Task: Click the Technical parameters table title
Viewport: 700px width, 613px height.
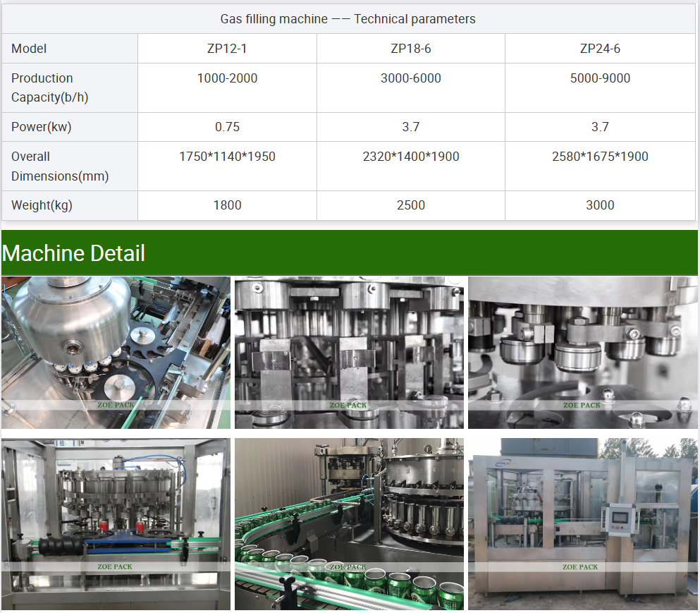Action: click(x=348, y=19)
